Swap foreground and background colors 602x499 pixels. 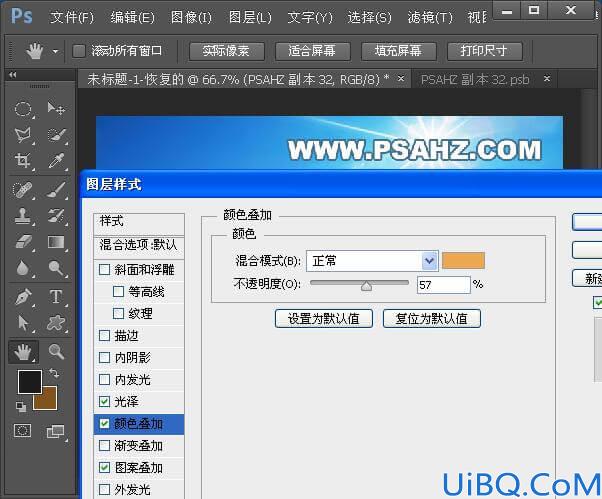[54, 373]
